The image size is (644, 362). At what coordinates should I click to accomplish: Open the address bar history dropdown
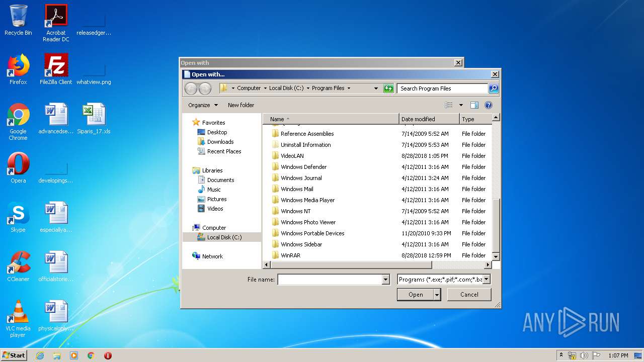[376, 88]
